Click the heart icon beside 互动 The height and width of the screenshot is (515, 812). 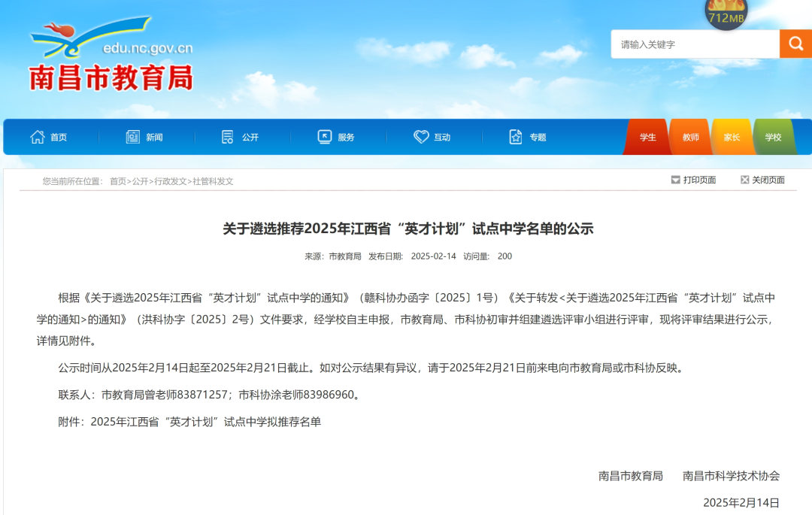tap(421, 137)
